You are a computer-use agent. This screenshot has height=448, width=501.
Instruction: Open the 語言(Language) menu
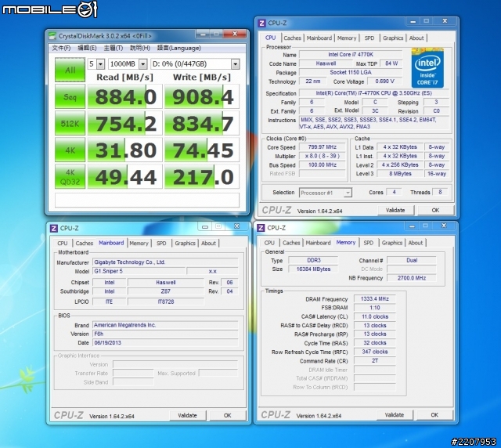click(x=179, y=48)
